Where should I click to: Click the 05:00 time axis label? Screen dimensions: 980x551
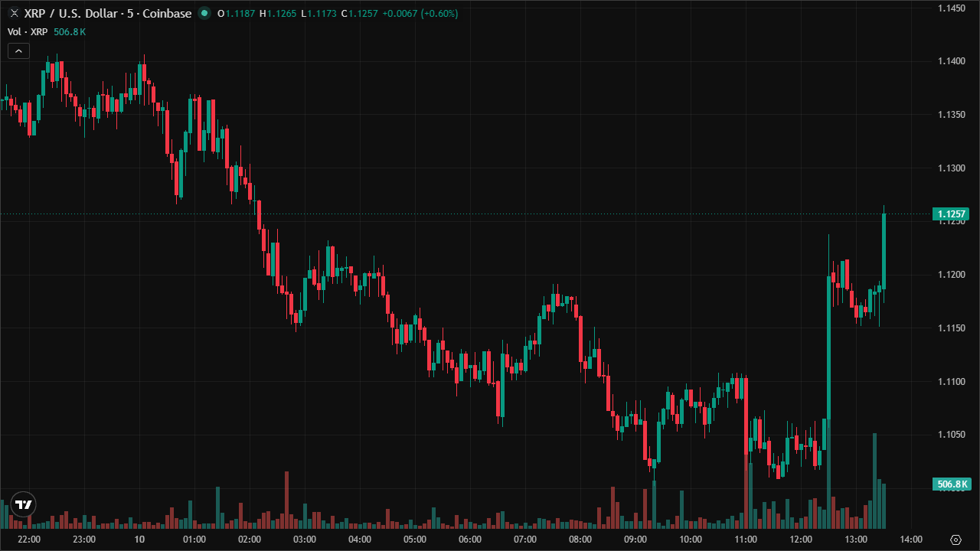coord(415,540)
